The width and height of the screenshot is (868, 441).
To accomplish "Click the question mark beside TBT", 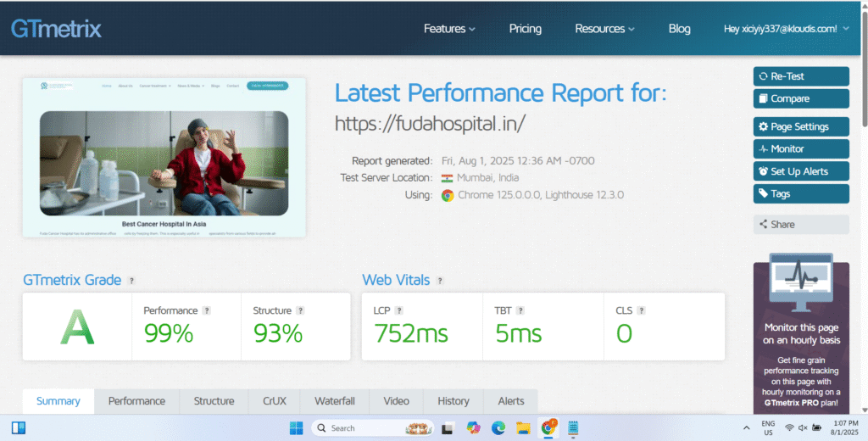I will pyautogui.click(x=520, y=310).
